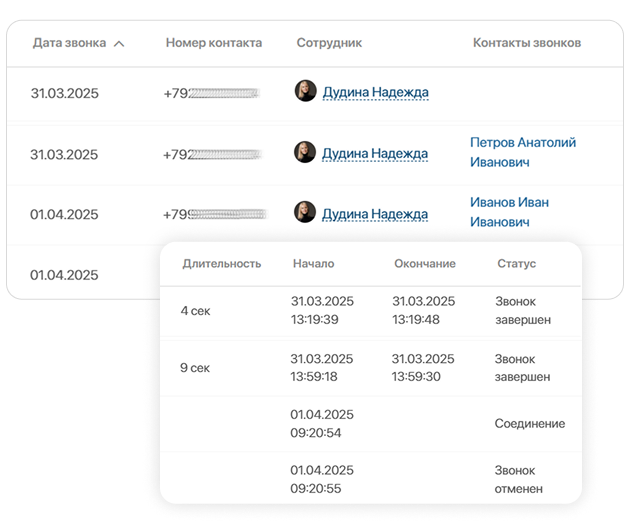Click avatar of employee in first row
Screen dimensions: 632x524
coord(306,91)
